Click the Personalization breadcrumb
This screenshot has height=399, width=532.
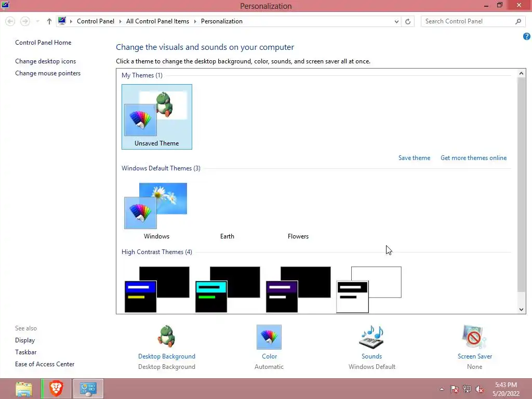click(221, 21)
